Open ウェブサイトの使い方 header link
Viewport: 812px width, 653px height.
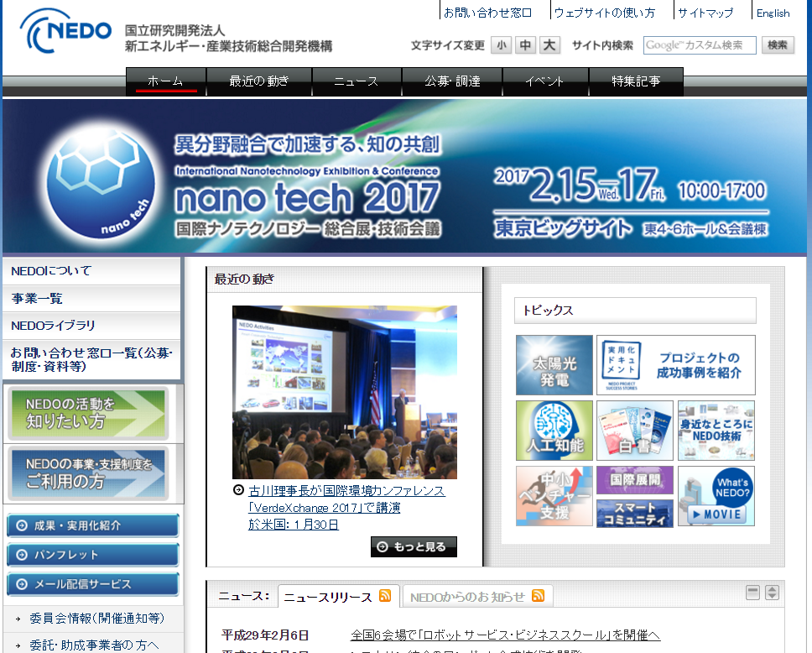(604, 13)
